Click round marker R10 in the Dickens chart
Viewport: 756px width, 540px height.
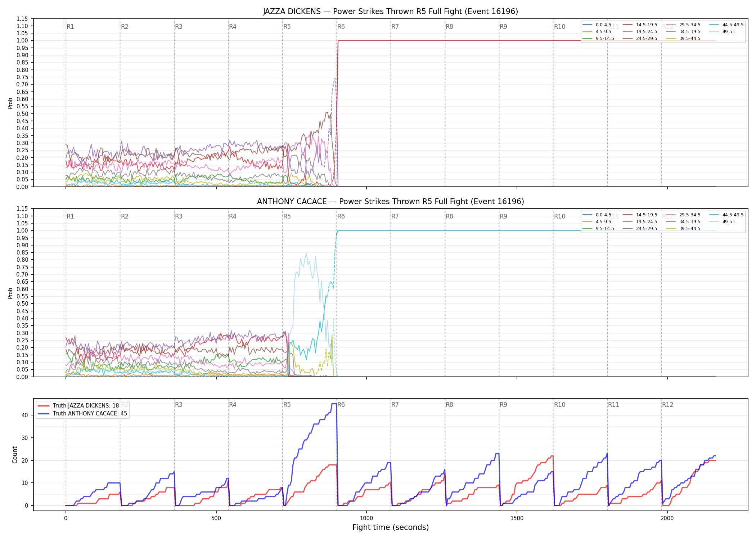[560, 27]
